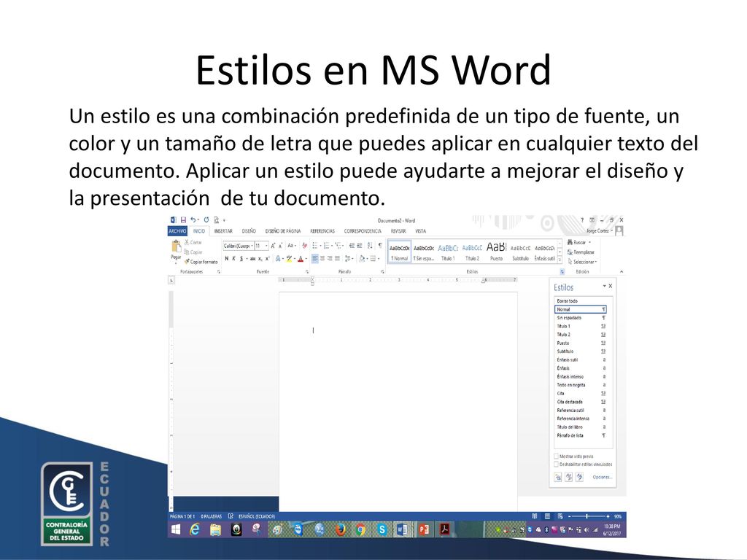Screen dimensions: 747x560
Task: Apply Puesto style from the gallery
Action: point(496,252)
